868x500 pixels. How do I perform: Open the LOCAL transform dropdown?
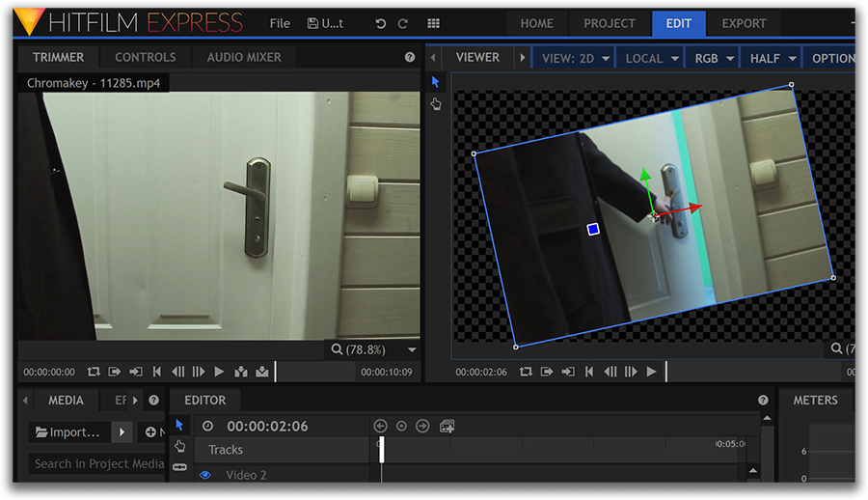pos(652,58)
